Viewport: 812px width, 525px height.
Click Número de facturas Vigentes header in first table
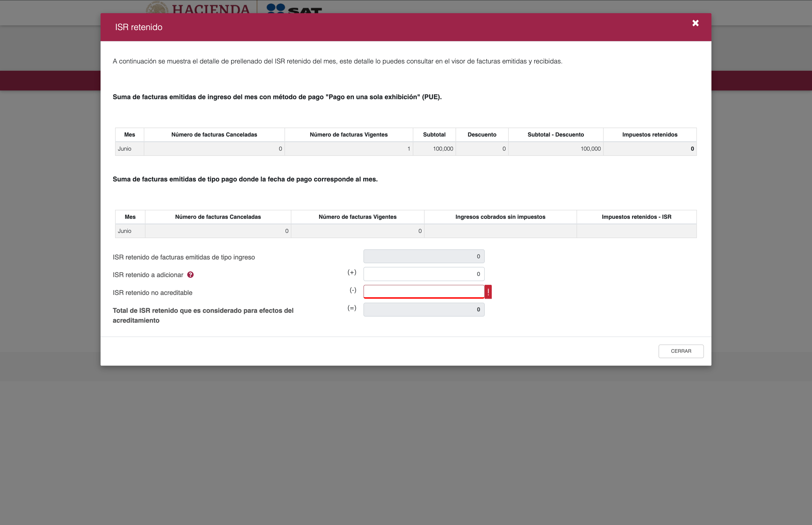tap(348, 135)
